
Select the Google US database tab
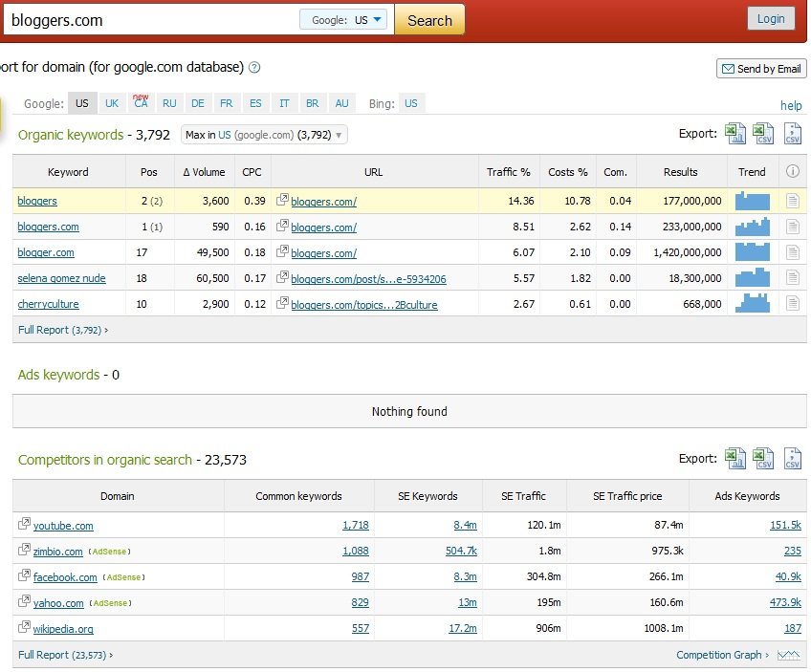tap(82, 103)
